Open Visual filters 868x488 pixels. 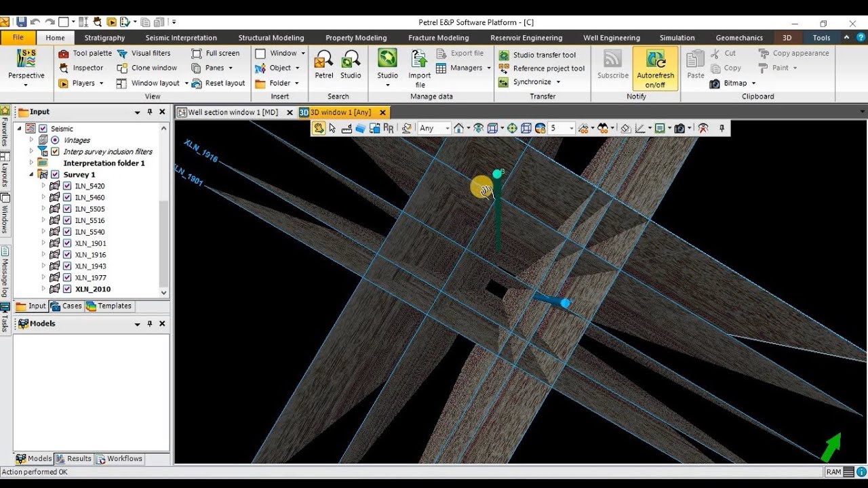[x=144, y=53]
